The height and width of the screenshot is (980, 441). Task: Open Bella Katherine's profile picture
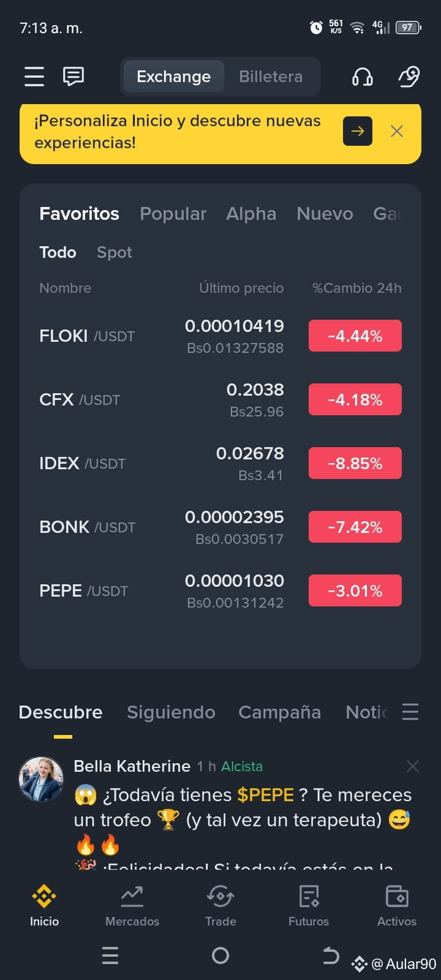pyautogui.click(x=41, y=778)
